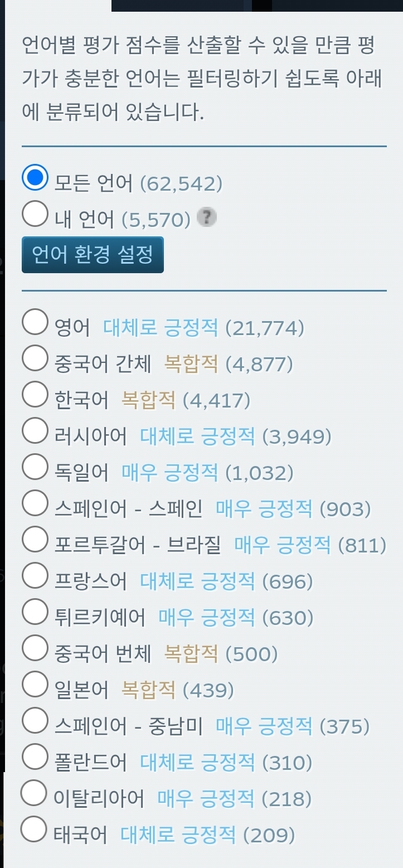Pick the 러시아어 radio option
Viewport: 403px width, 868px height.
[x=35, y=431]
